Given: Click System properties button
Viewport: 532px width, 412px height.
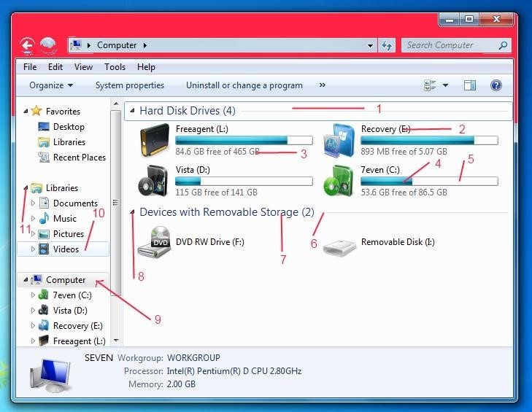Looking at the screenshot, I should click(129, 85).
